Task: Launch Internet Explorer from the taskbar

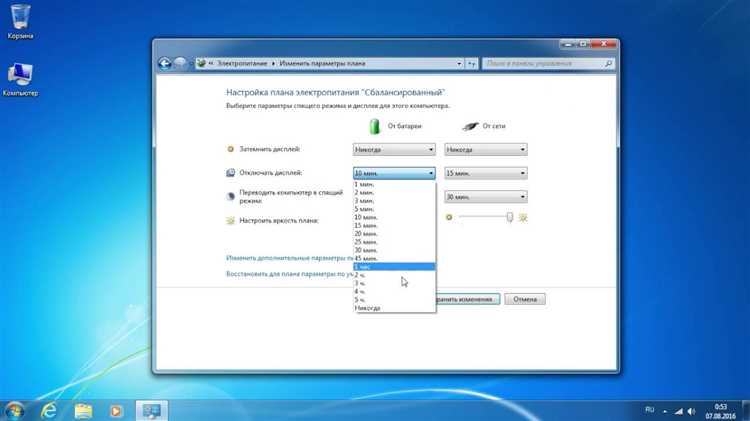Action: click(x=49, y=410)
